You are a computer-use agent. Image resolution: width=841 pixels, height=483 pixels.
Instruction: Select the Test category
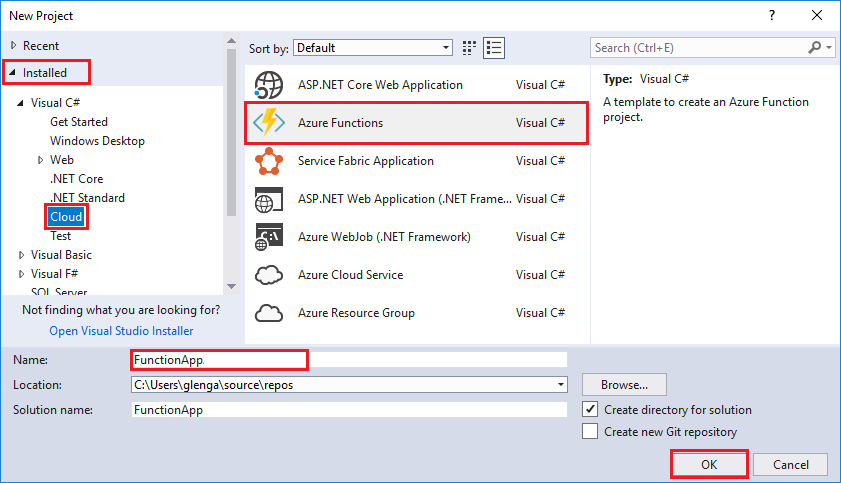pyautogui.click(x=61, y=236)
